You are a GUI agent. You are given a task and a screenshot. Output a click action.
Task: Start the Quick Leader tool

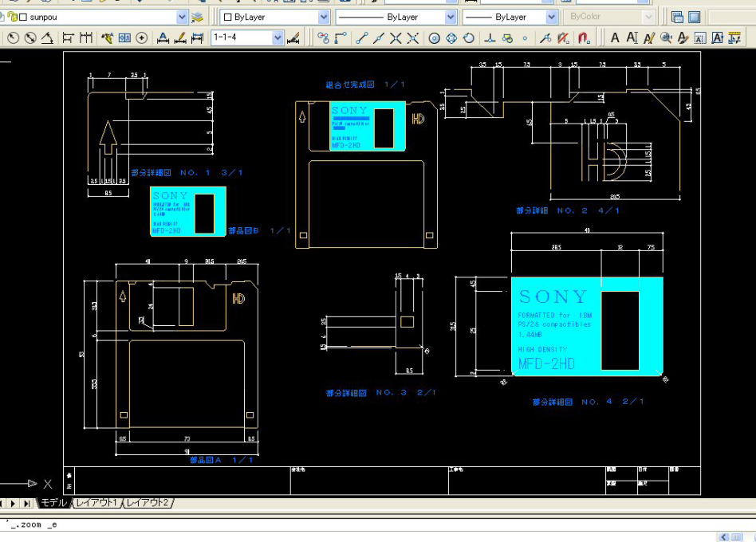(x=107, y=37)
